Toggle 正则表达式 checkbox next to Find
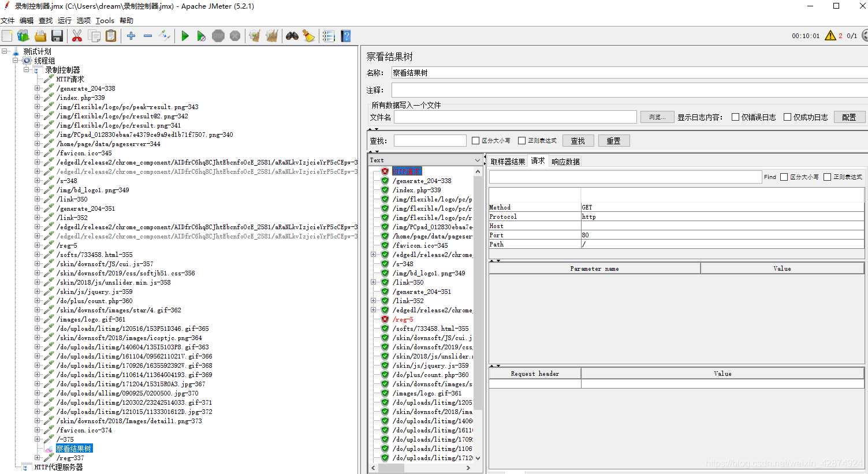 pyautogui.click(x=827, y=177)
